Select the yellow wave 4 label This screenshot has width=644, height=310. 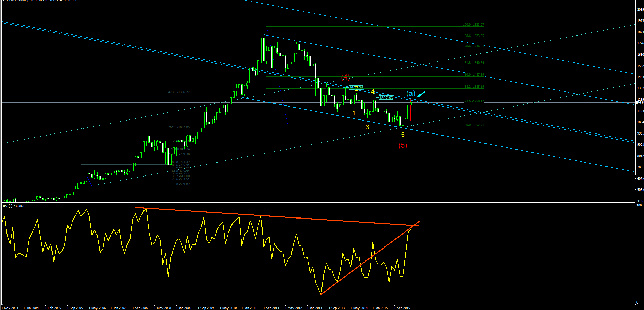373,91
